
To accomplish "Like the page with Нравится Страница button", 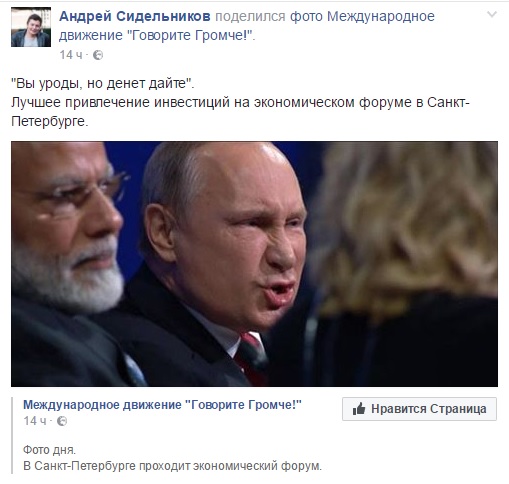I will click(x=419, y=409).
